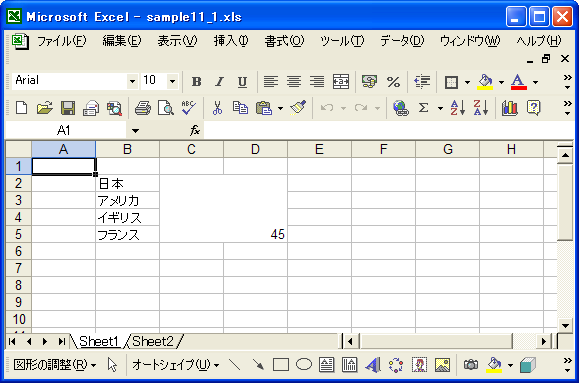Image resolution: width=579 pixels, height=383 pixels.
Task: Apply currency style format
Action: coord(370,82)
